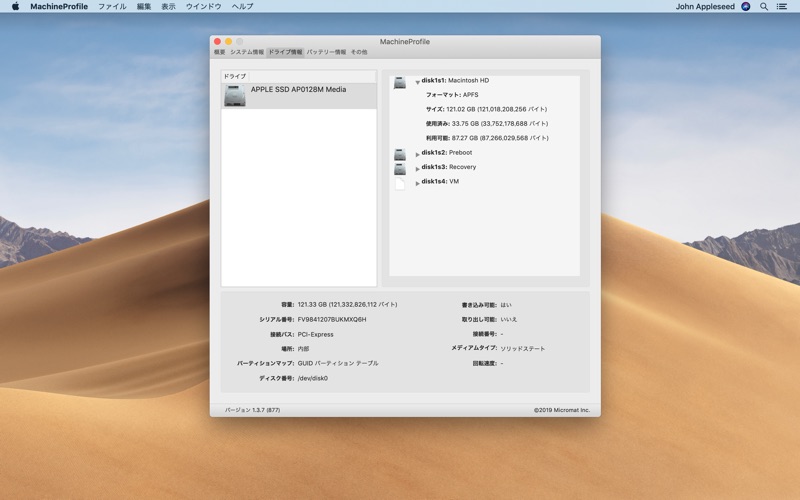Screen dimensions: 800x500
Task: Switch to the システム情報 tab
Action: click(247, 52)
